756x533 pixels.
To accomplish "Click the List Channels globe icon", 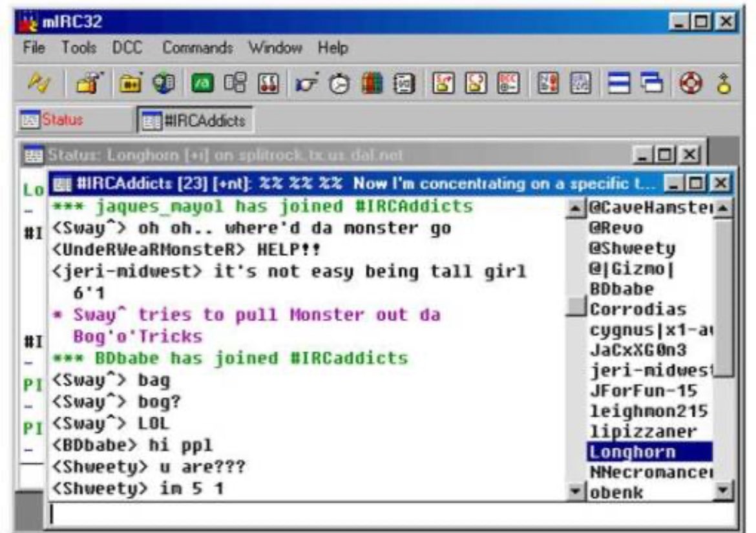I will [x=164, y=83].
